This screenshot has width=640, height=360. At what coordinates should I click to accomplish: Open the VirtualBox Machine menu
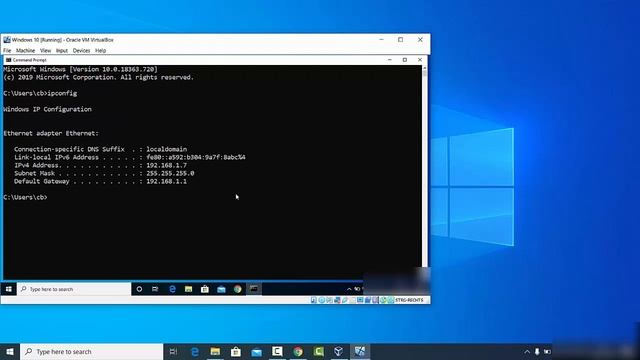[25, 51]
